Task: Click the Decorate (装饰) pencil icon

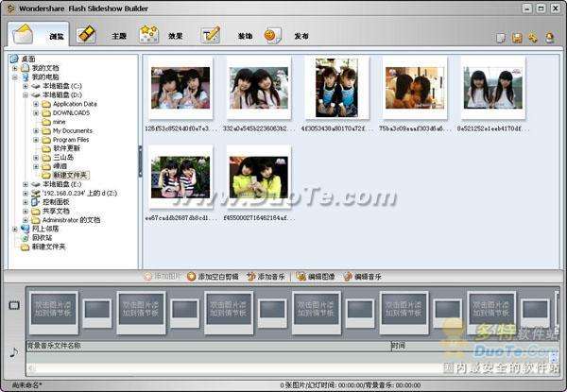Action: pyautogui.click(x=210, y=35)
